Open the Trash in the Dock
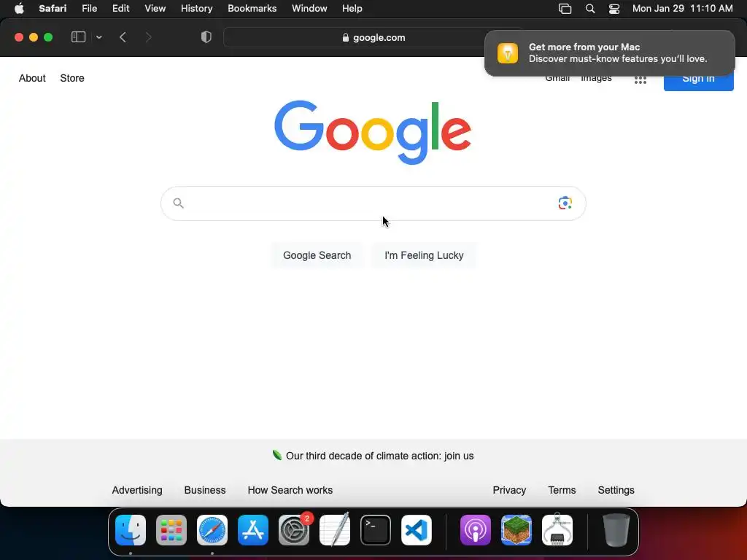The width and height of the screenshot is (747, 560). coord(616,530)
